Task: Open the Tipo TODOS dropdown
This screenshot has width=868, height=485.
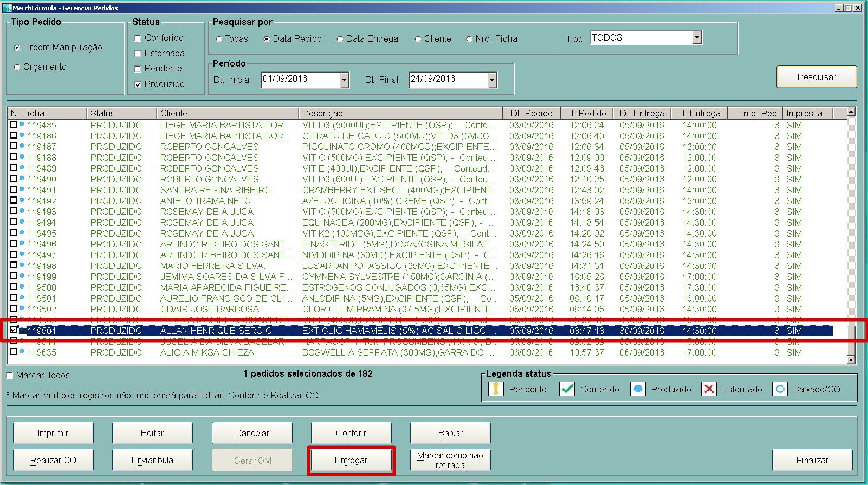Action: pos(697,38)
